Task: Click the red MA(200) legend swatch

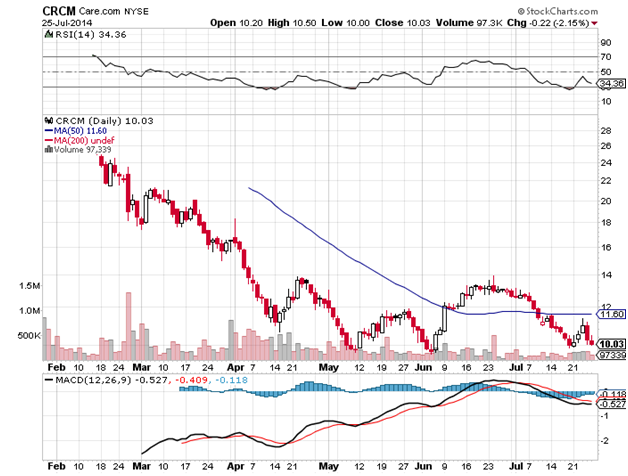Action: pos(49,139)
